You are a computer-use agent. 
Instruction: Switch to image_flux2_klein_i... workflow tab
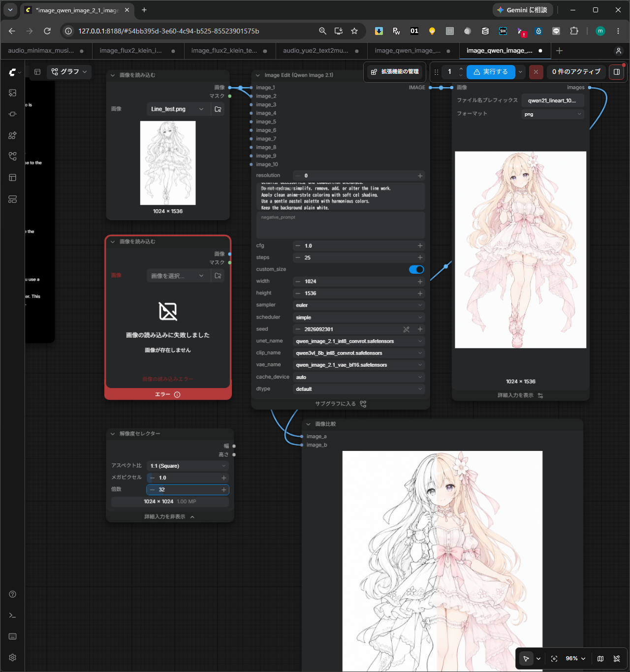(x=138, y=51)
